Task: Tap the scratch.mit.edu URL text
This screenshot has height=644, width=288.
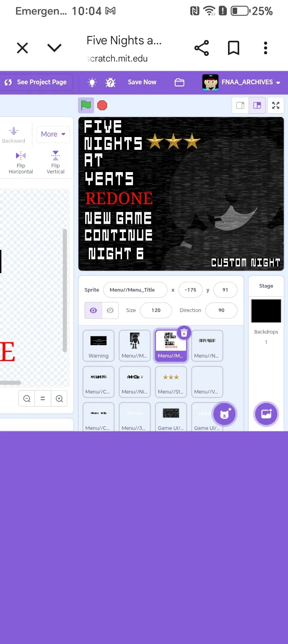Action: coord(117,59)
